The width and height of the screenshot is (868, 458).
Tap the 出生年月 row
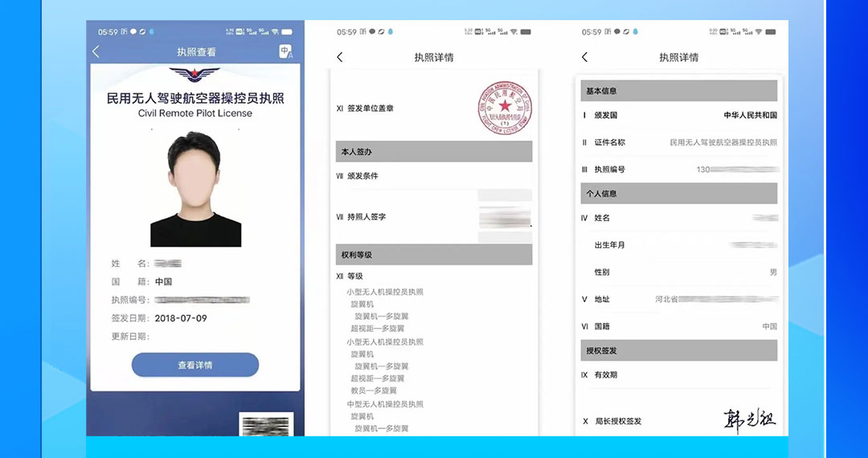[x=678, y=245]
